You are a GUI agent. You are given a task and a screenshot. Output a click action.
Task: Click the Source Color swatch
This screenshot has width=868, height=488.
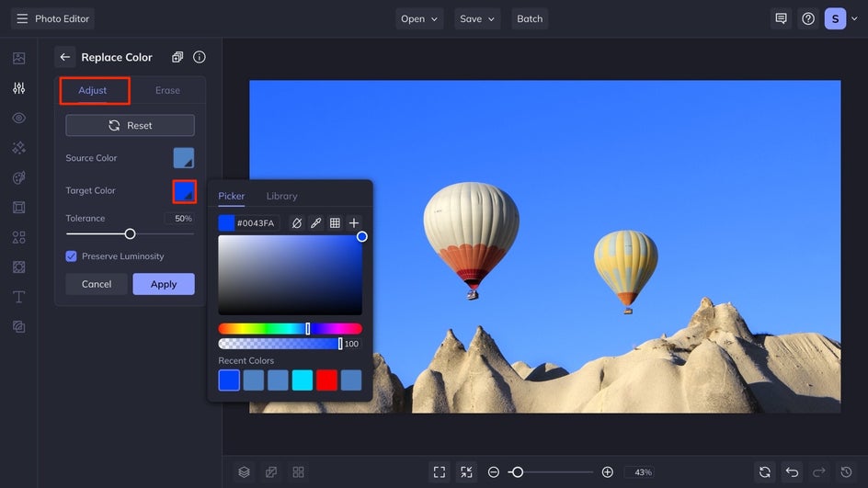pyautogui.click(x=184, y=158)
